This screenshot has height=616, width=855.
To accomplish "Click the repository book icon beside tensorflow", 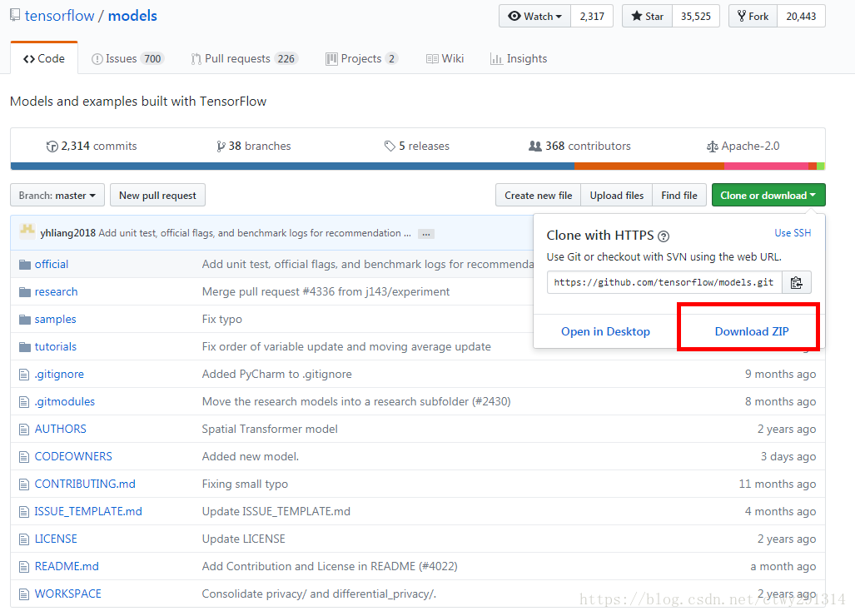I will 15,15.
